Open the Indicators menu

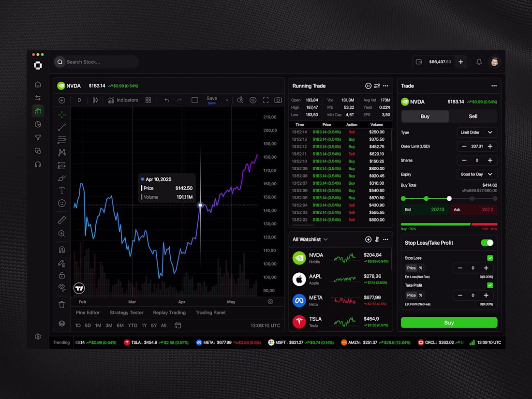coord(123,100)
